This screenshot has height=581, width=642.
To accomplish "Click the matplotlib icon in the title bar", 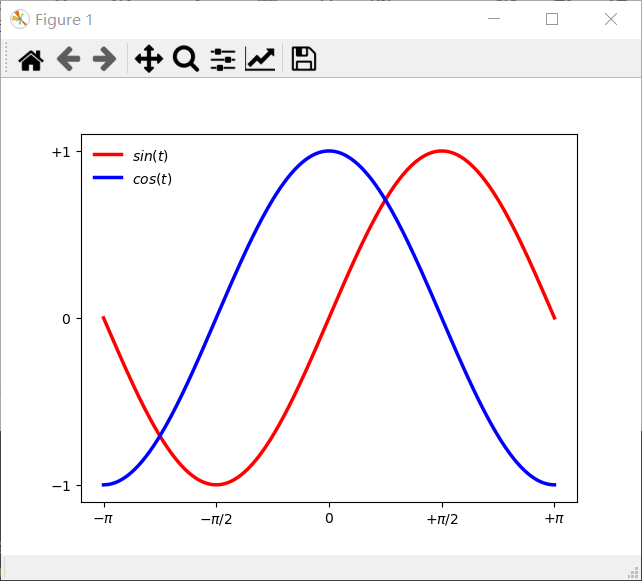I will [x=20, y=19].
